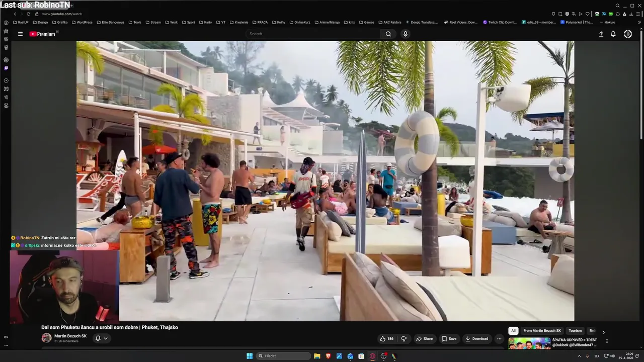Open Brave browser from taskbar
The image size is (644, 362).
(328, 356)
